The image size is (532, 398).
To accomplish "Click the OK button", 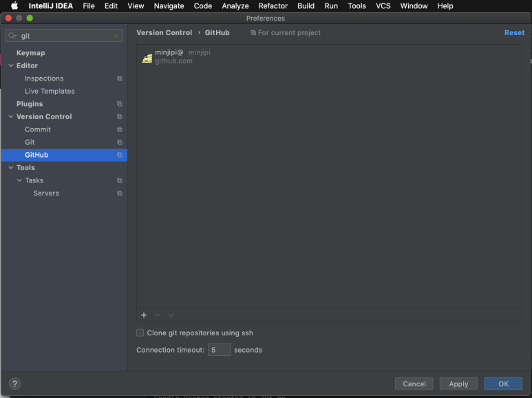I will pyautogui.click(x=503, y=384).
